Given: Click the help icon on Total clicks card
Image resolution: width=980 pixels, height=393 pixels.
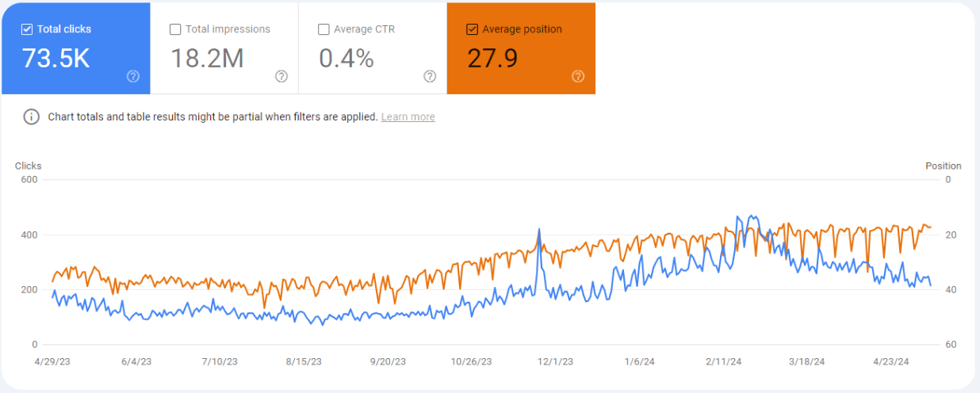Looking at the screenshot, I should (x=133, y=76).
